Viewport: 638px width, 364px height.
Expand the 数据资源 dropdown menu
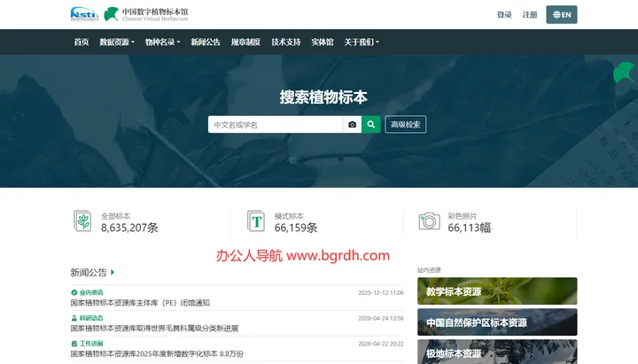(117, 42)
